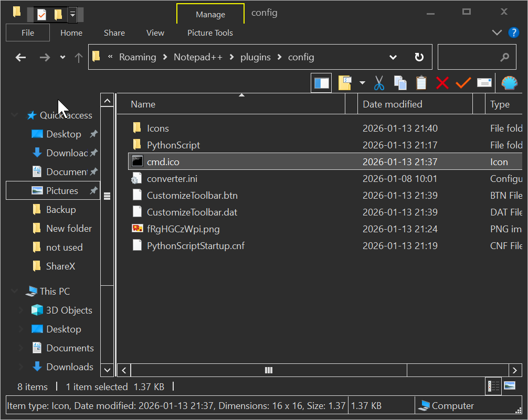
Task: Click the blue shell icon in toolbar
Action: [x=509, y=83]
